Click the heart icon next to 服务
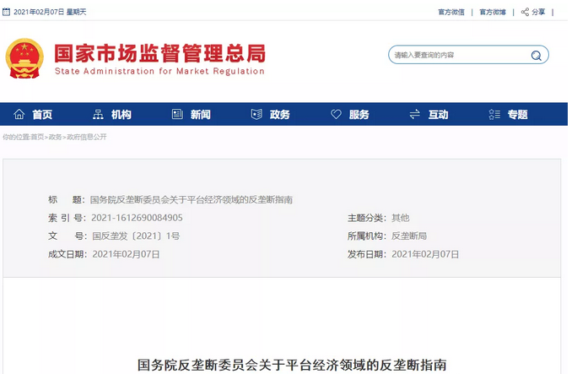This screenshot has width=588, height=374. (336, 114)
